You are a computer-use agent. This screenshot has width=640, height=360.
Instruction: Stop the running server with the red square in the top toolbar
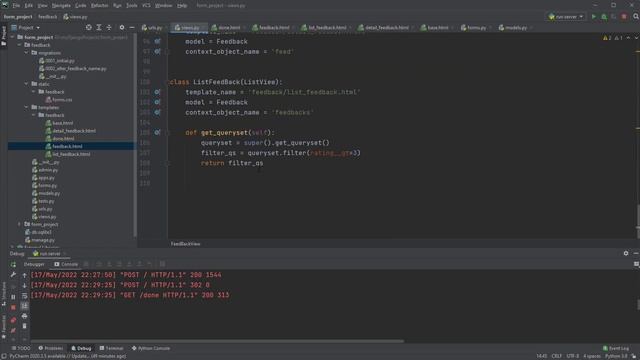coord(624,17)
